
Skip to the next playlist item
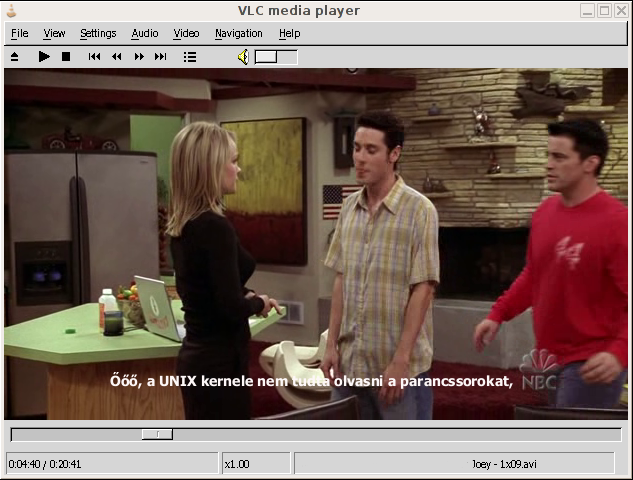[x=161, y=57]
